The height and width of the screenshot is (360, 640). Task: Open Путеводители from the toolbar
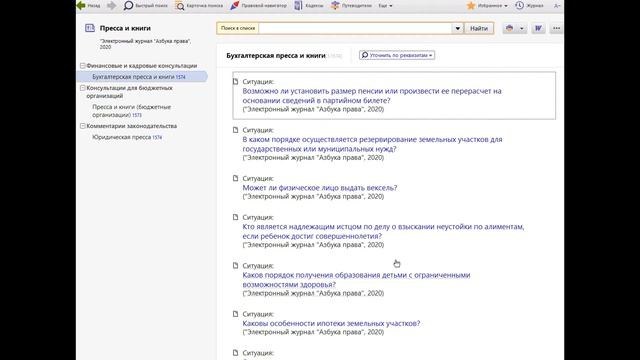click(351, 6)
